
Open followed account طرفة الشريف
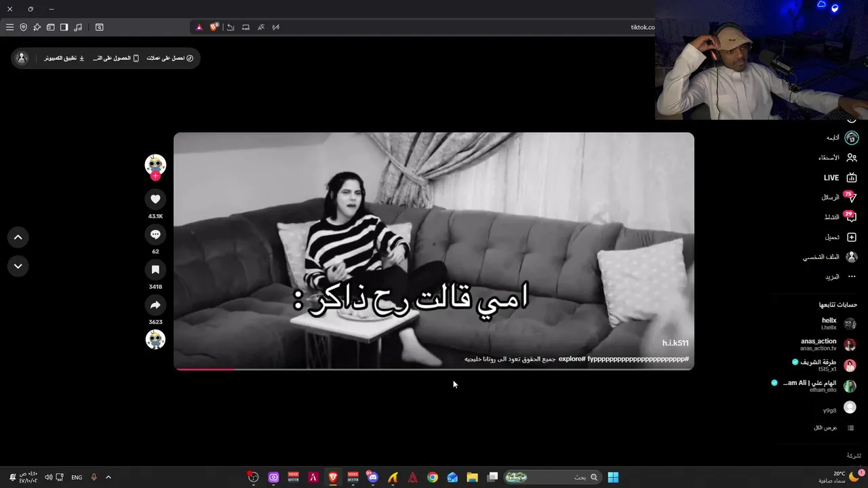[x=824, y=365]
